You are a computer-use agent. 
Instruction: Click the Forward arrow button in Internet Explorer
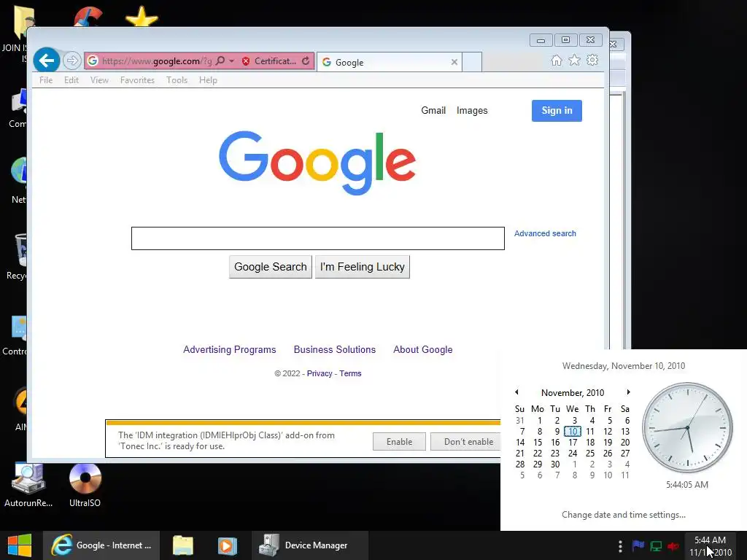tap(72, 61)
